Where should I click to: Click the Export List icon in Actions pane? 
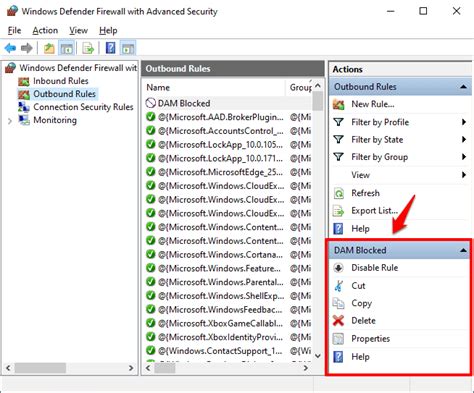click(338, 211)
